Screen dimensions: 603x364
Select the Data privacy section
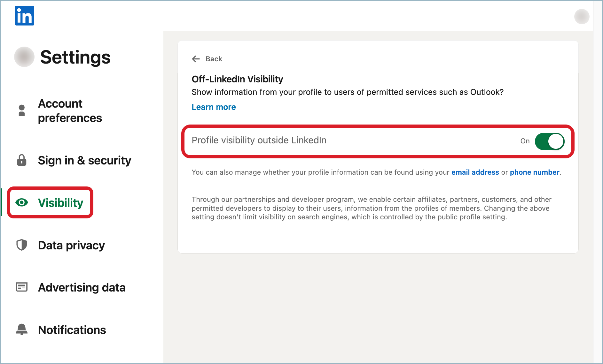[x=71, y=245]
